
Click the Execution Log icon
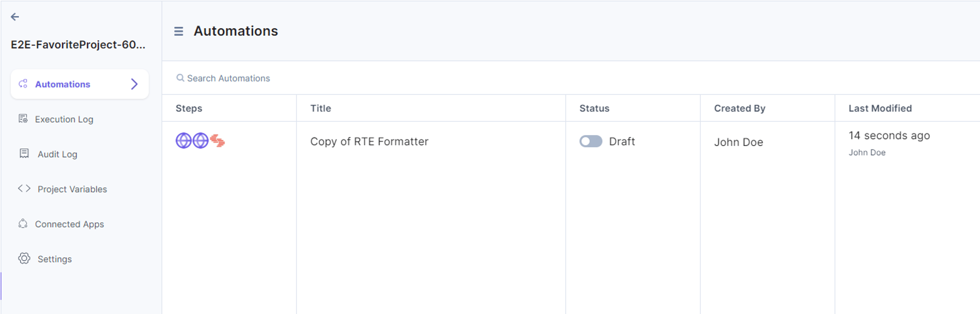point(23,119)
